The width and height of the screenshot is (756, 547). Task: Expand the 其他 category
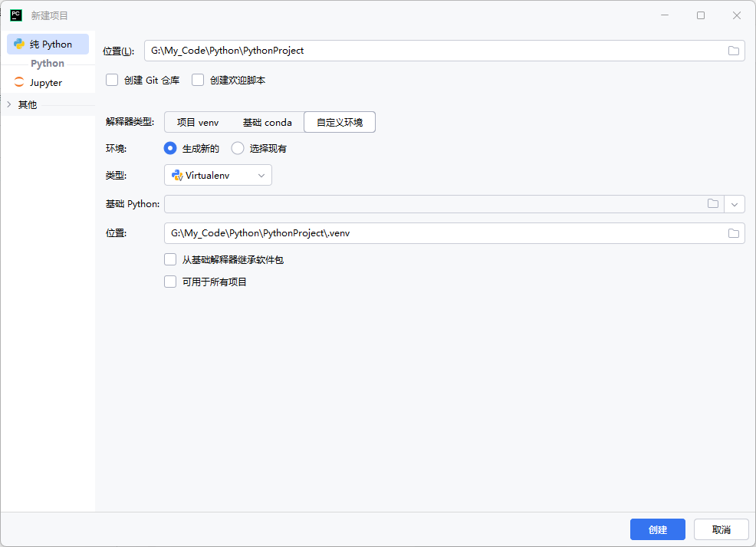pos(9,104)
